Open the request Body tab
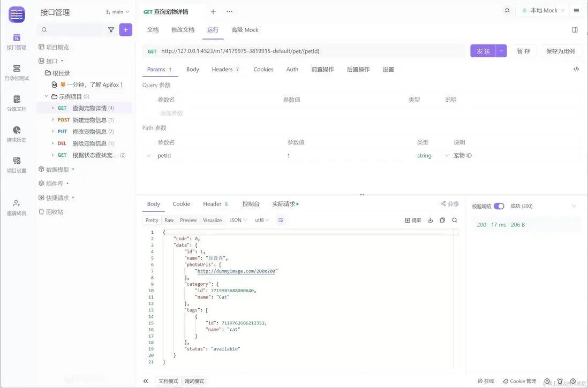 pyautogui.click(x=193, y=70)
